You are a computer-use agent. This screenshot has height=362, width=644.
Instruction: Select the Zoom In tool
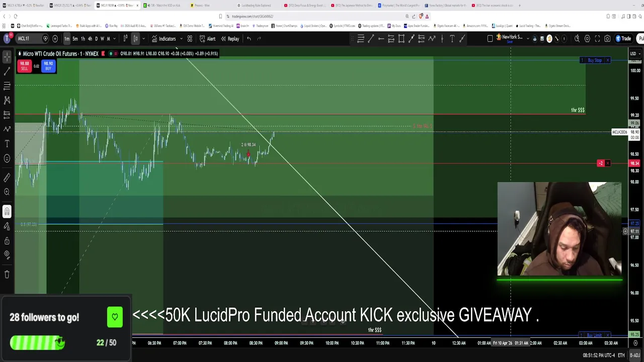click(7, 192)
